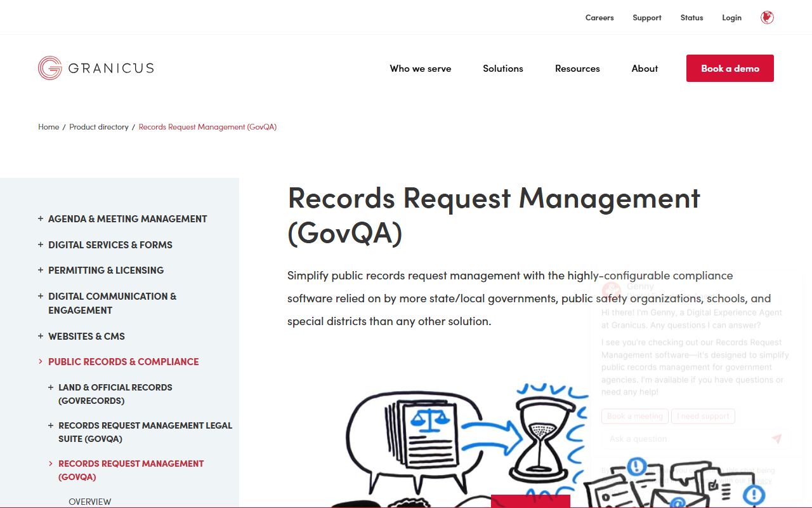The height and width of the screenshot is (508, 812).
Task: Open Land & Official Records (GovRecords)
Action: (x=115, y=394)
